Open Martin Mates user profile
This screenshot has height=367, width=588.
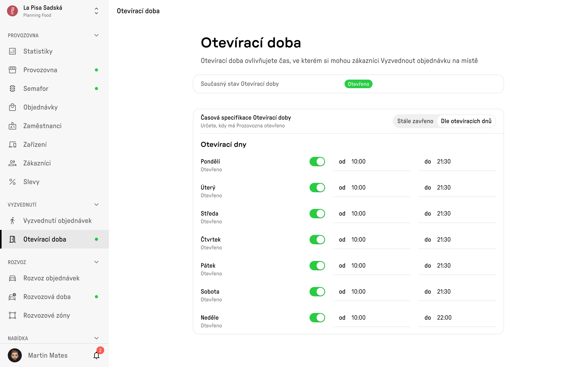48,355
